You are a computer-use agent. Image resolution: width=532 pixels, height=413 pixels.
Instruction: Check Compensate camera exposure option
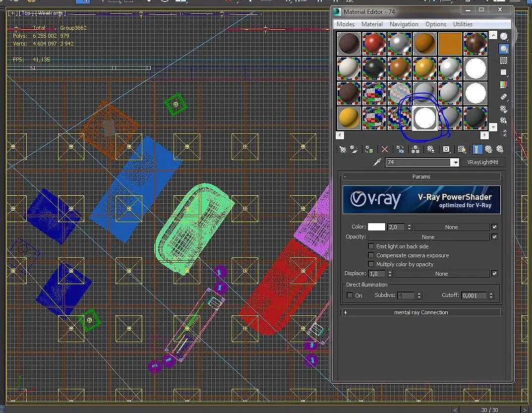tap(371, 255)
